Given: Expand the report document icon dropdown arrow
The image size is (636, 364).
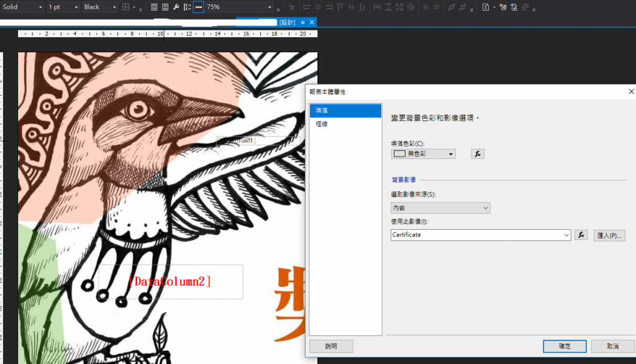Looking at the screenshot, I should point(494,7).
